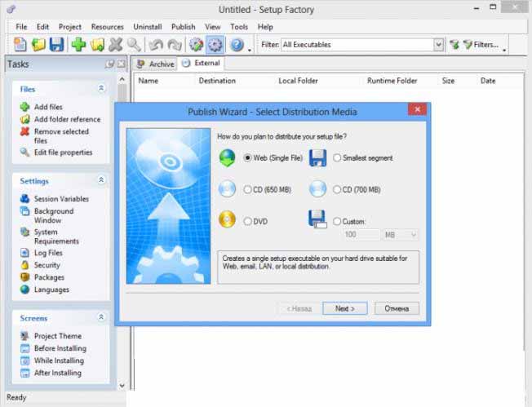Open Log Files settings
532x407 pixels.
48,253
